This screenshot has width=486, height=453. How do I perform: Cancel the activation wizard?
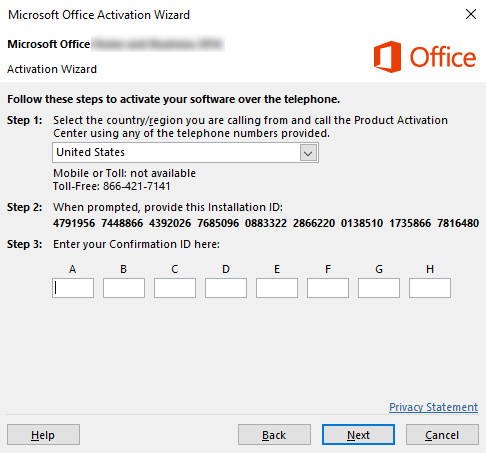tap(442, 435)
